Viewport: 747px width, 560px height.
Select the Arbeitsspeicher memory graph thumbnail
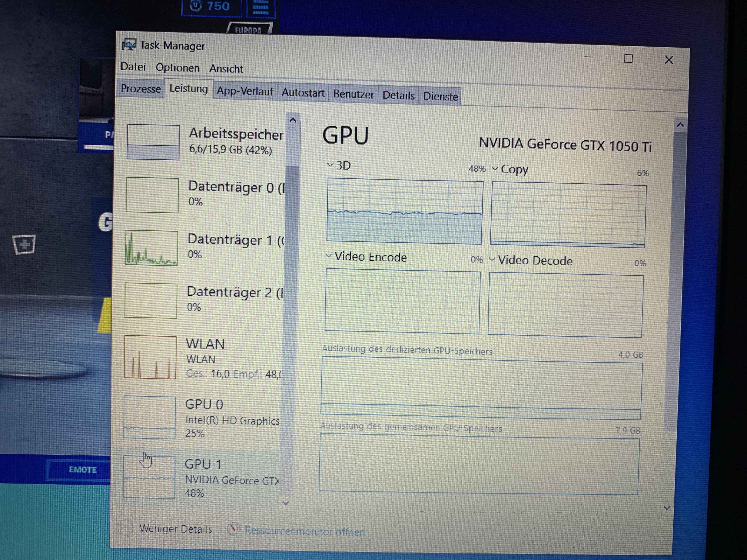pyautogui.click(x=153, y=142)
